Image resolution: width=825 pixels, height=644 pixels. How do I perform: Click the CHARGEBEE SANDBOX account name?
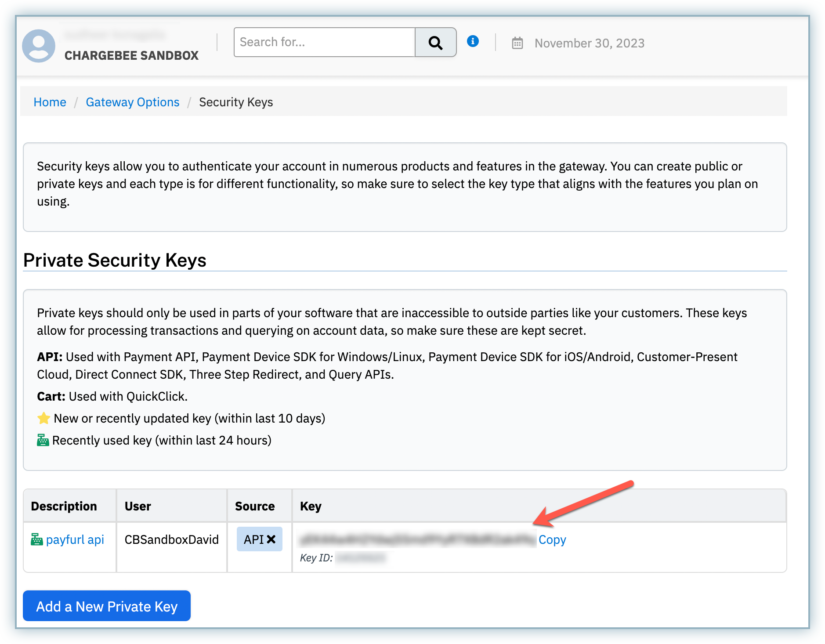[131, 56]
